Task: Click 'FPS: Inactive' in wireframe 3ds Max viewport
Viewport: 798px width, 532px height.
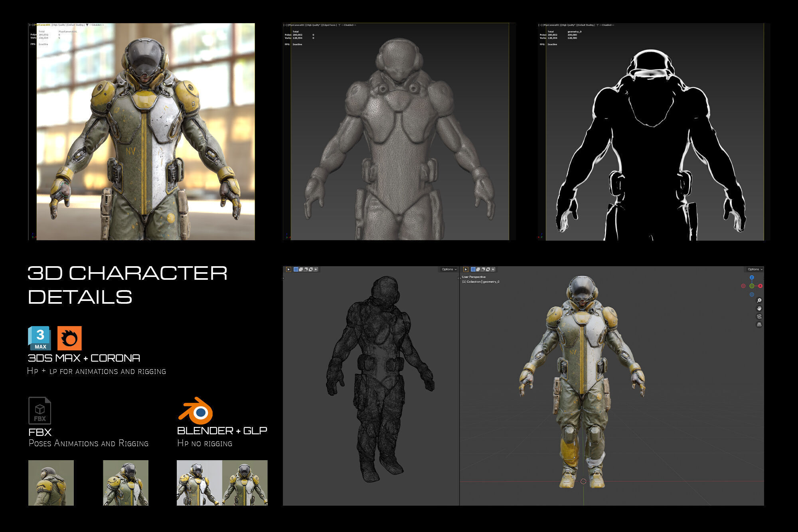Action: (x=293, y=44)
